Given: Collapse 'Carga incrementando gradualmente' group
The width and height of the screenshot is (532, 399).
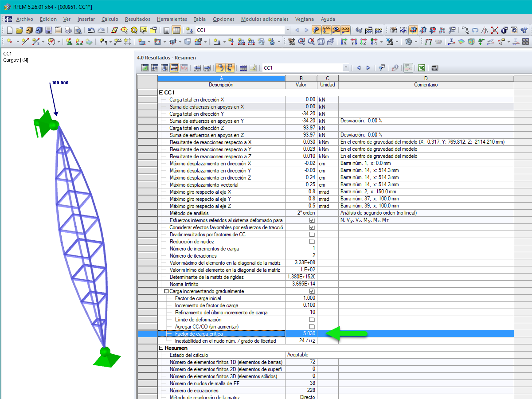Looking at the screenshot, I should pyautogui.click(x=166, y=291).
